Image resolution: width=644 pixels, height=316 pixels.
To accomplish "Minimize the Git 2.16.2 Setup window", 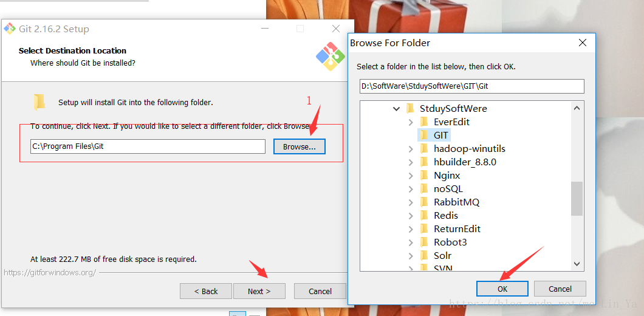I will click(264, 29).
